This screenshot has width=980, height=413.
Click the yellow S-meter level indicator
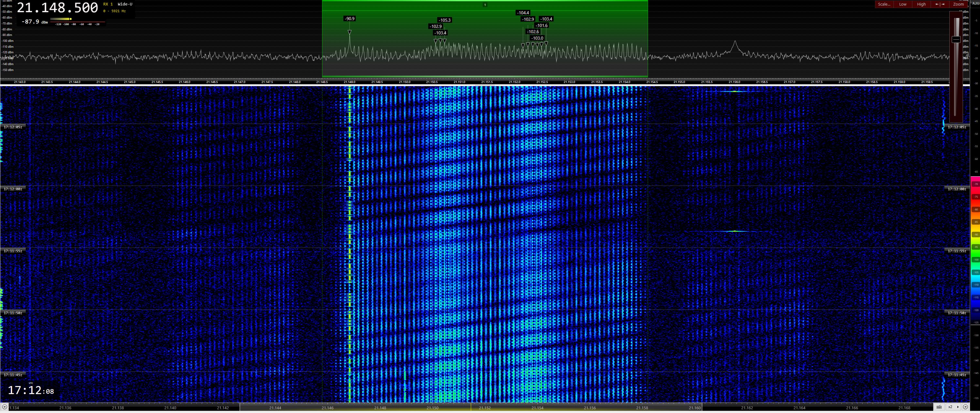coord(71,19)
